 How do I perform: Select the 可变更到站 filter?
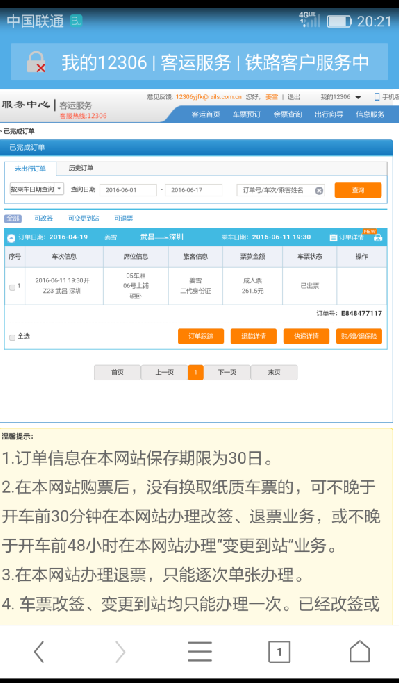(84, 218)
